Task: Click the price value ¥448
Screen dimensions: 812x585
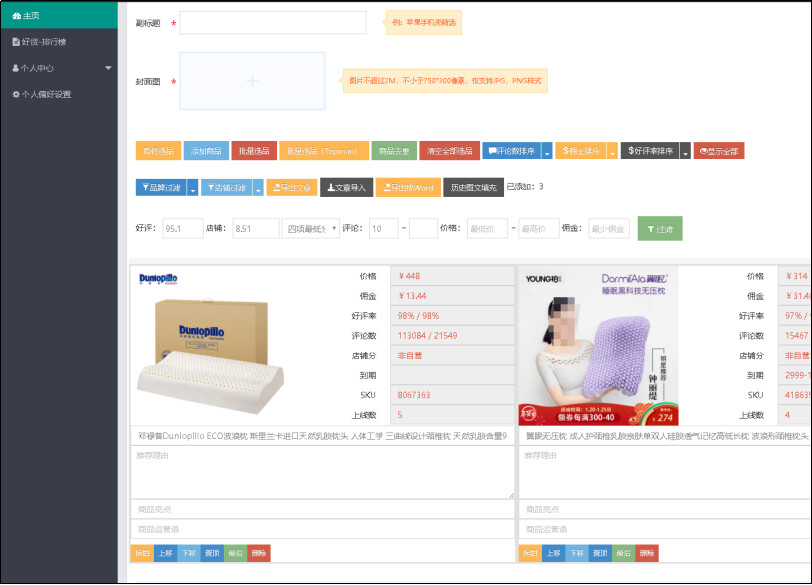Action: click(x=409, y=276)
